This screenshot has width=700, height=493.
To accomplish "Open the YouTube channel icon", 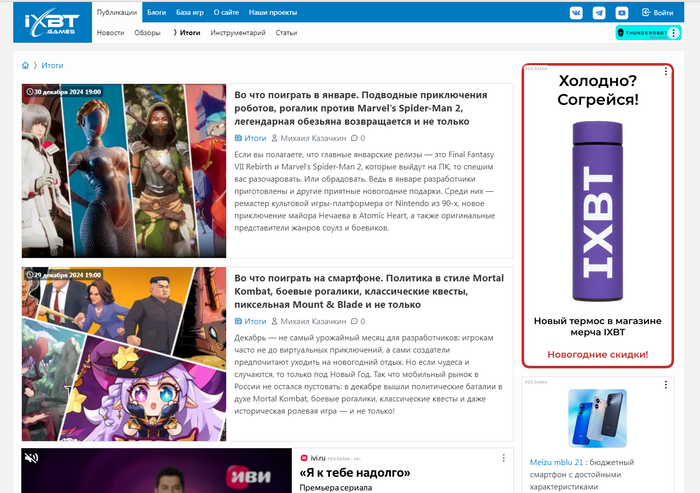I will [622, 13].
